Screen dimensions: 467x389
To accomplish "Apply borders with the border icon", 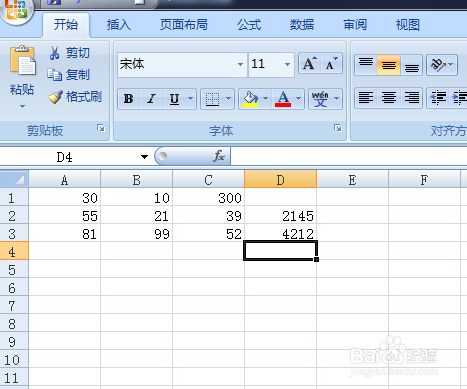I will pyautogui.click(x=212, y=99).
